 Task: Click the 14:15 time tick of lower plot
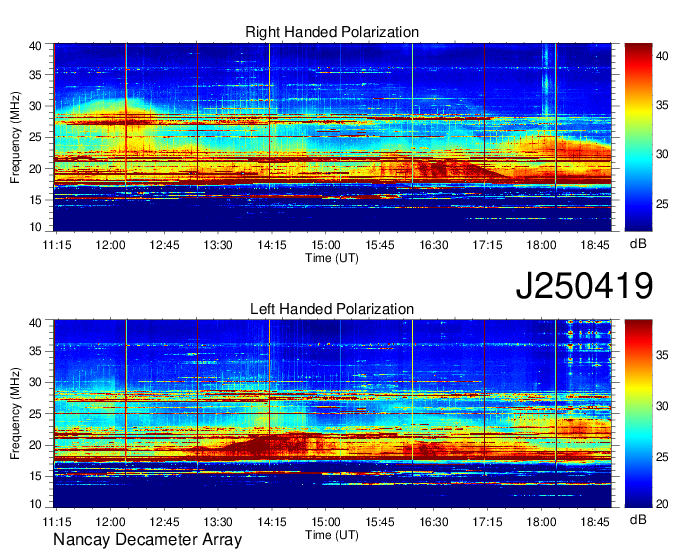pos(272,522)
